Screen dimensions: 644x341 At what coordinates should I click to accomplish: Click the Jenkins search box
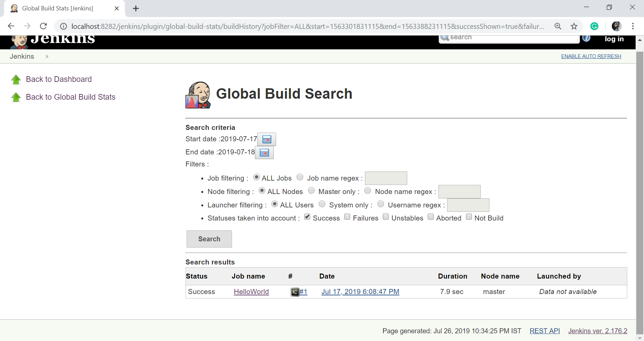pyautogui.click(x=509, y=39)
